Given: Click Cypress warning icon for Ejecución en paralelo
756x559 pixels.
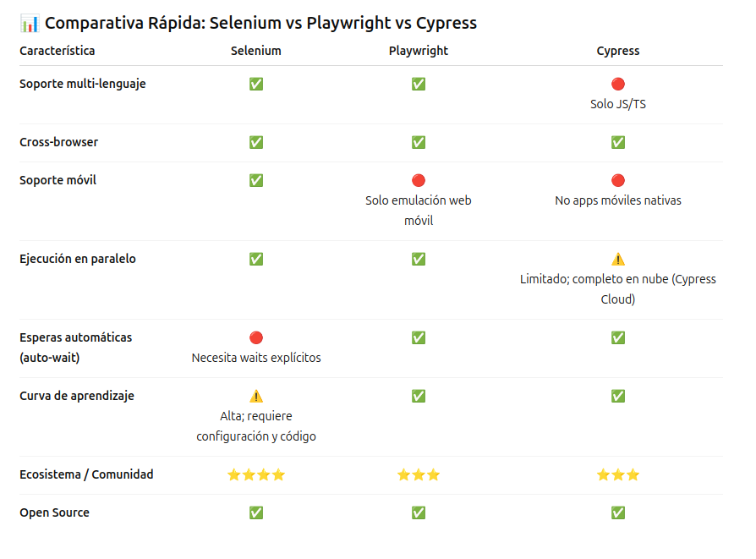Looking at the screenshot, I should click(x=618, y=259).
